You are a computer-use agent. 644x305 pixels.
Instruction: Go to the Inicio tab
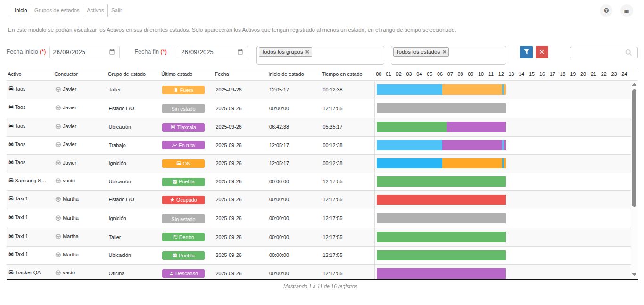click(21, 10)
